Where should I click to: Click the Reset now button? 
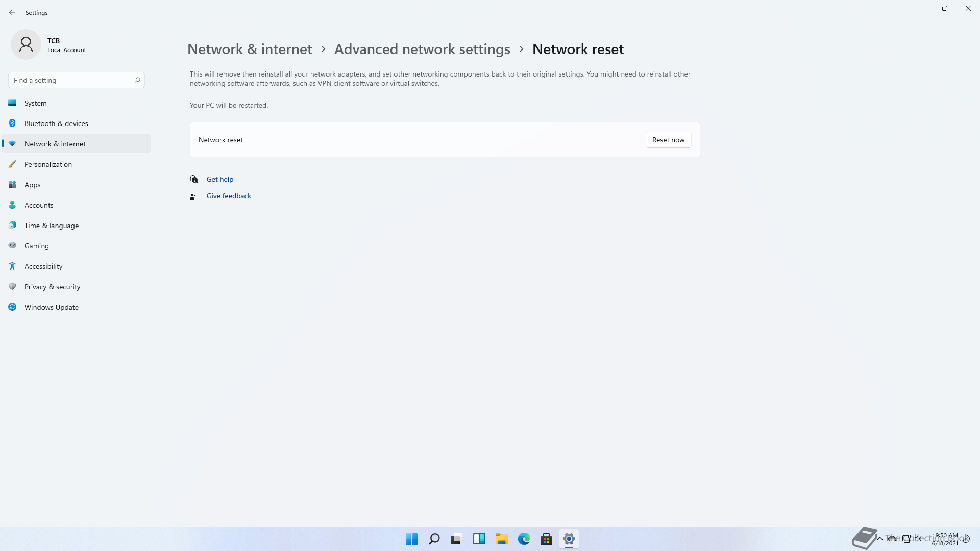668,140
